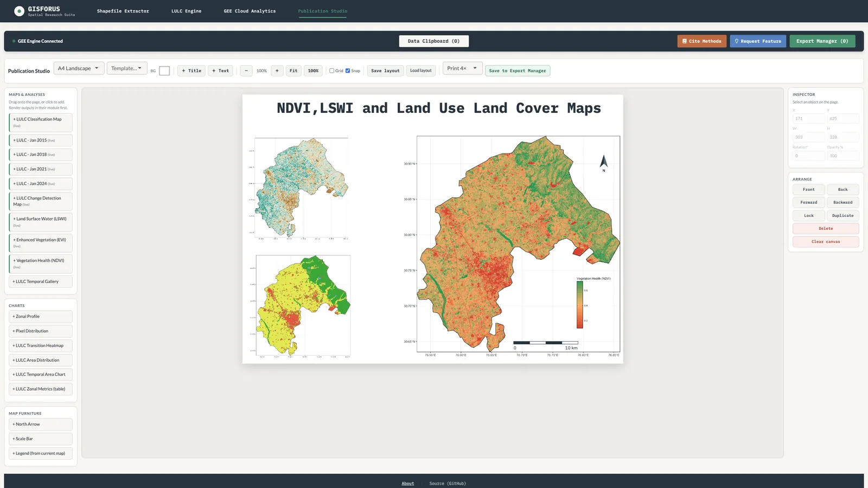Click the Bring to Front button
The image size is (868, 488).
tap(809, 189)
